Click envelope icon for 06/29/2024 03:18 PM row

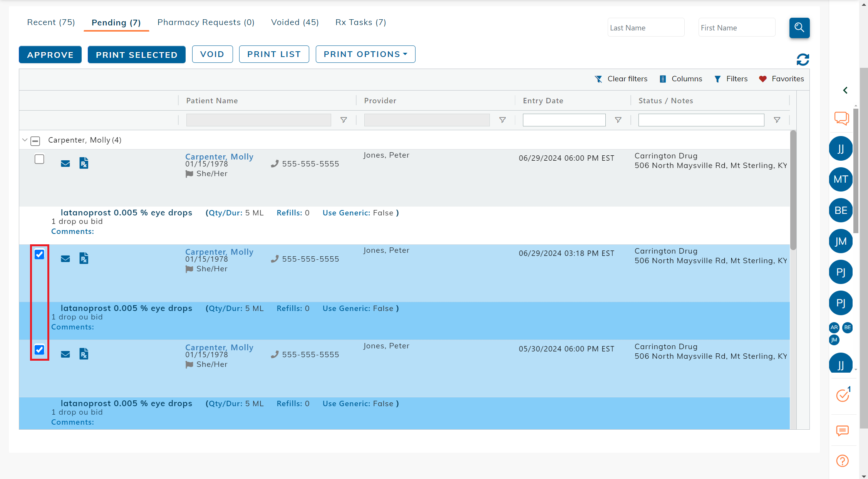pyautogui.click(x=65, y=259)
